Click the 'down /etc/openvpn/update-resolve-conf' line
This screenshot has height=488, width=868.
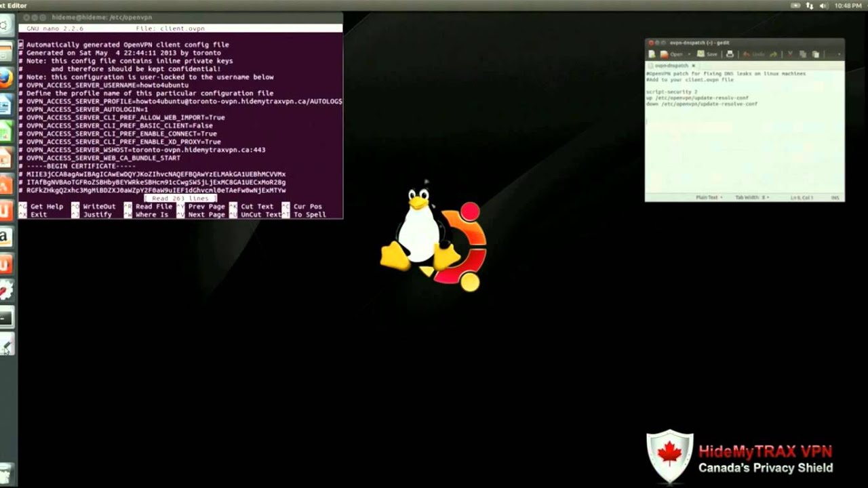point(702,104)
